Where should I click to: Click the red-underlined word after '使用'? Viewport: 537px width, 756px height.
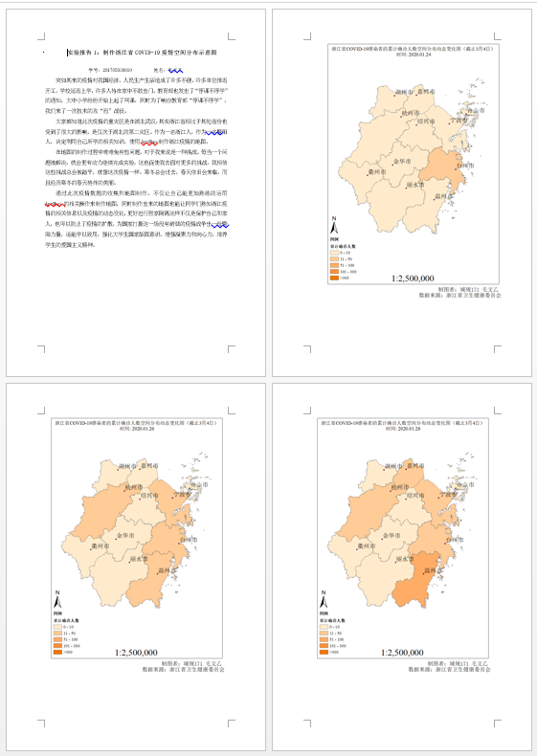pos(149,142)
